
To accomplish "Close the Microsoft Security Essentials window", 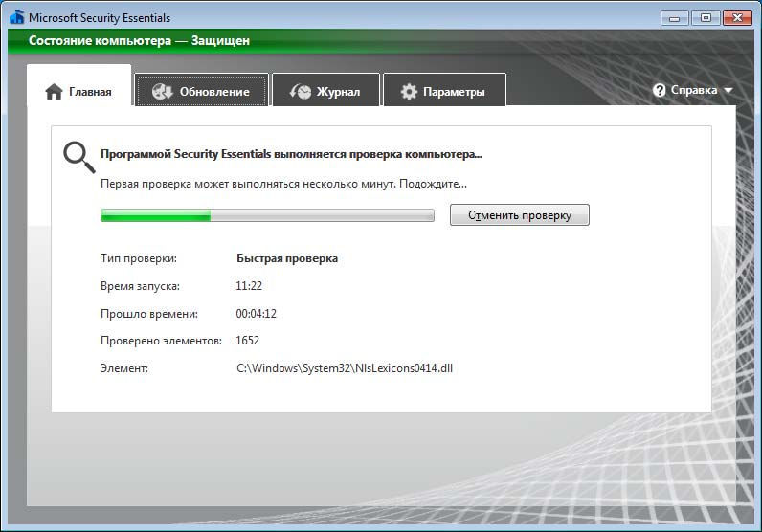I will [735, 17].
